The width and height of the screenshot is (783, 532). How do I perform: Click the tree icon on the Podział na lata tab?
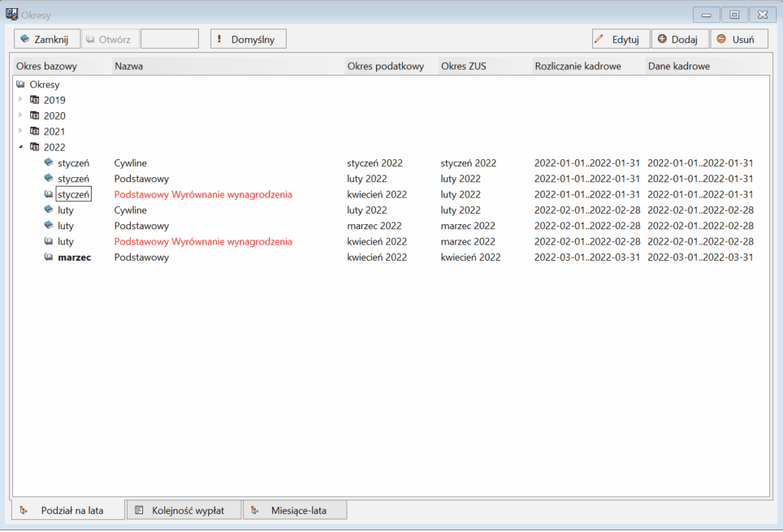tap(24, 511)
